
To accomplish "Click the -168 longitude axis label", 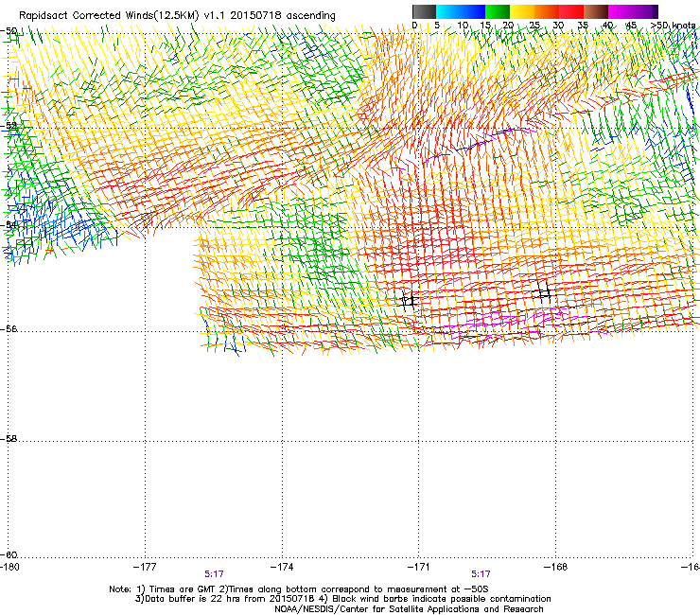I will pos(556,567).
